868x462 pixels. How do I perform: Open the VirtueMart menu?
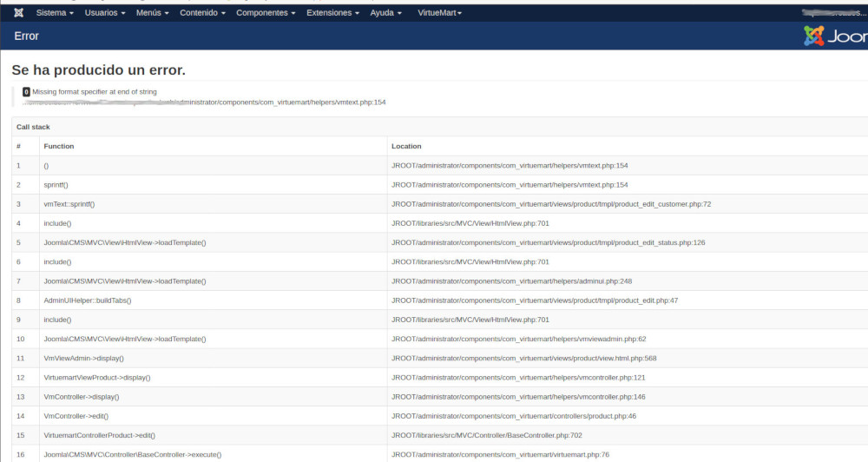439,13
